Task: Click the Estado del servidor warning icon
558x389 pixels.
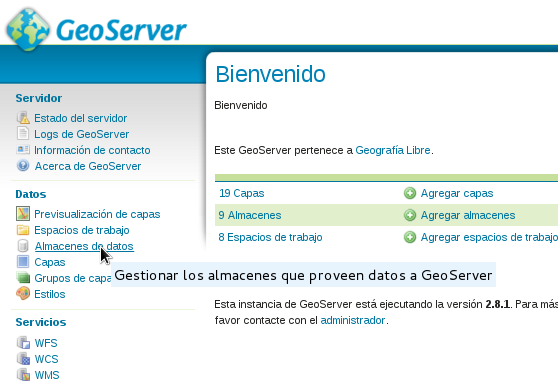Action: (x=23, y=118)
